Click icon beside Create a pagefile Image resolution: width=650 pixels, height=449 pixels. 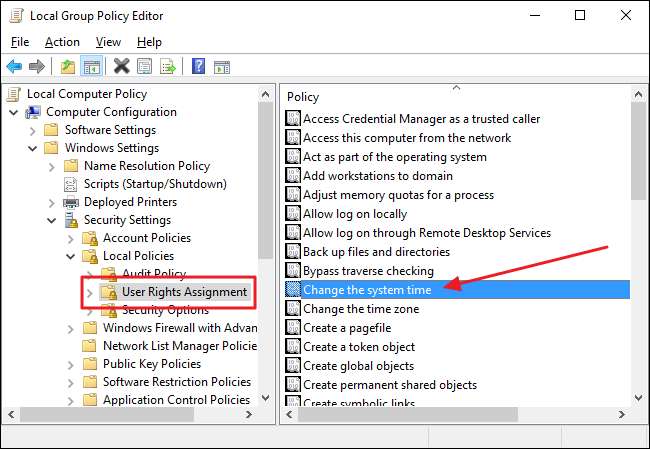(293, 328)
